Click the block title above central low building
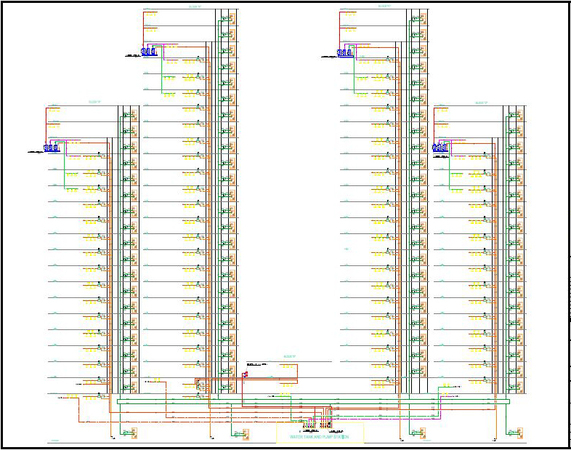Screen dimensions: 571x450 pos(290,356)
